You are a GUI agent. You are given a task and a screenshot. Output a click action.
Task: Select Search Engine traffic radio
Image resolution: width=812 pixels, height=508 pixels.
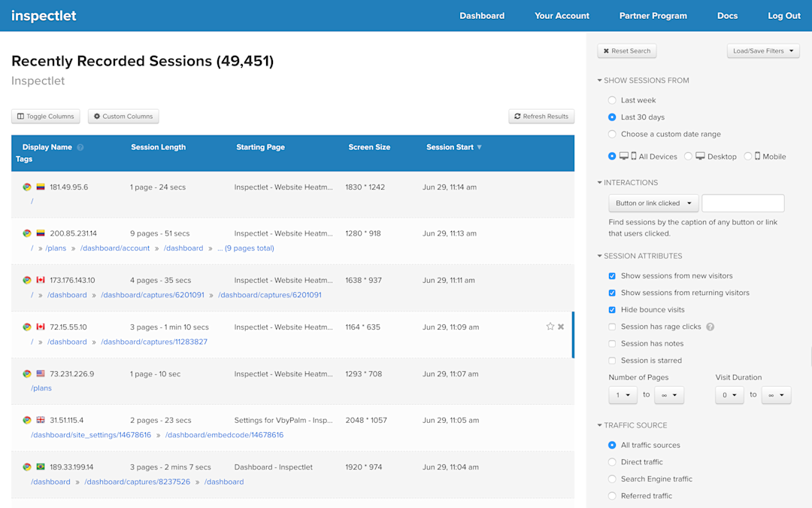click(x=612, y=479)
